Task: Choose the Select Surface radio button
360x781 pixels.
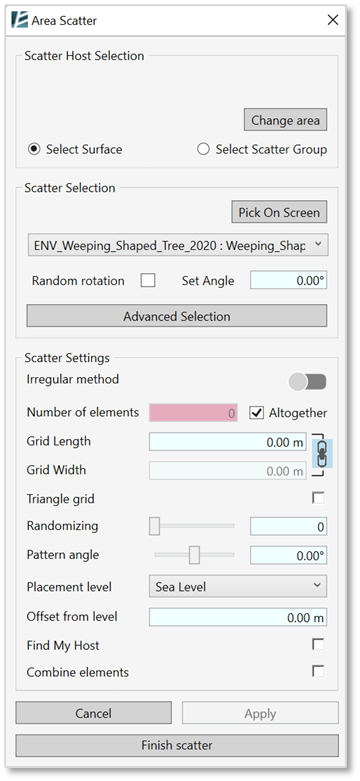Action: (x=34, y=149)
